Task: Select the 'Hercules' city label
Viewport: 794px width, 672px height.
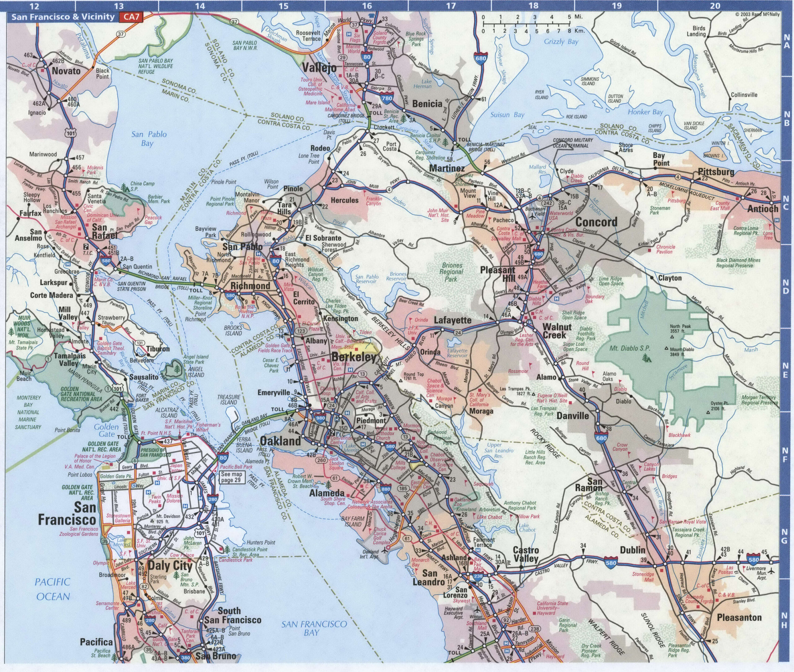Action: (x=345, y=200)
